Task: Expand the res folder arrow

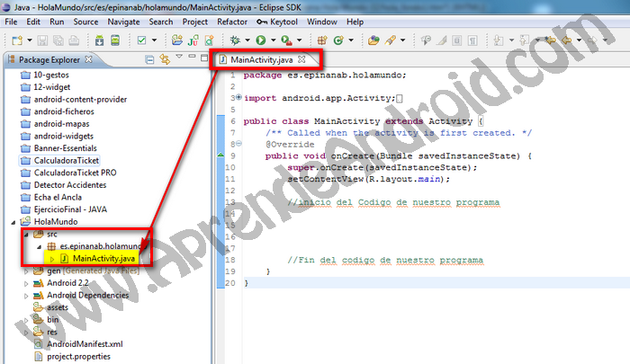Action: pos(26,333)
